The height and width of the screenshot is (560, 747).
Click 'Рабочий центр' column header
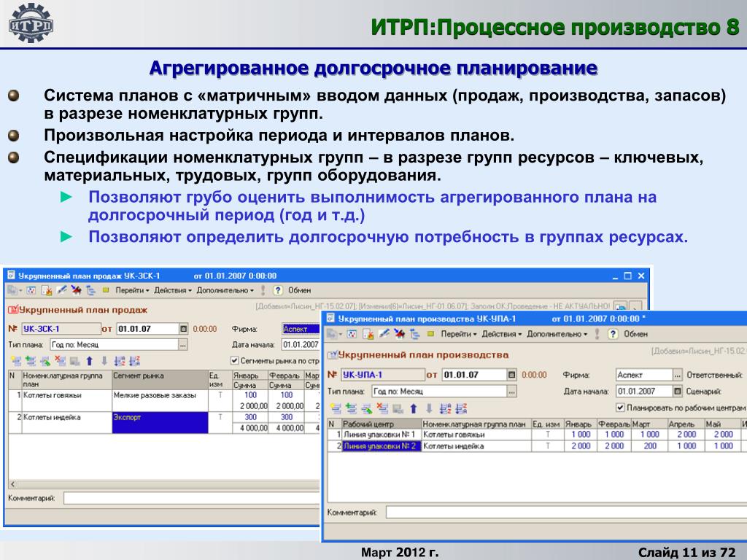[382, 424]
